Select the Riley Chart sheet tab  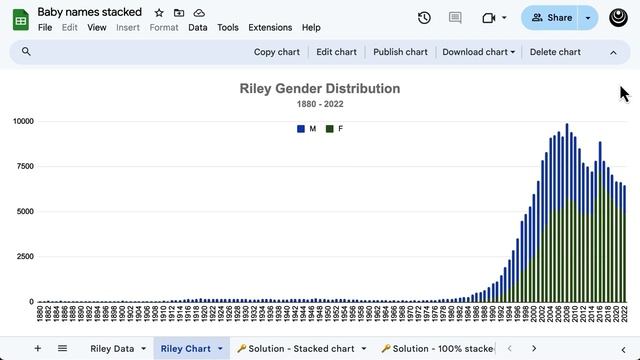point(186,349)
